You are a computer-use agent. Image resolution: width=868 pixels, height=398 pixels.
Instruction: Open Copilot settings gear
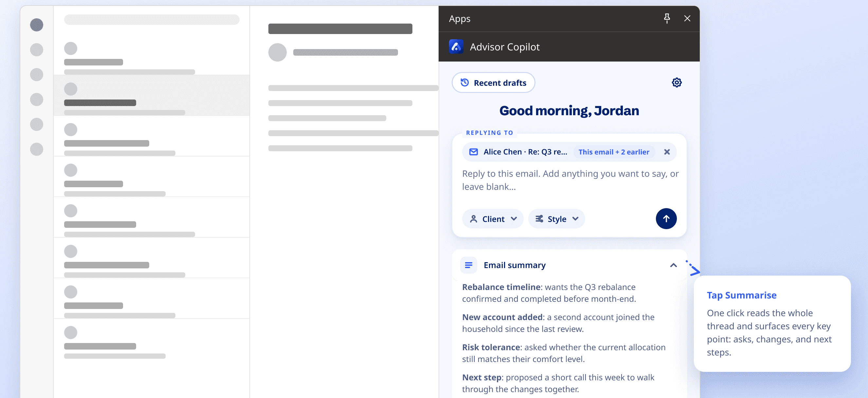(x=677, y=82)
